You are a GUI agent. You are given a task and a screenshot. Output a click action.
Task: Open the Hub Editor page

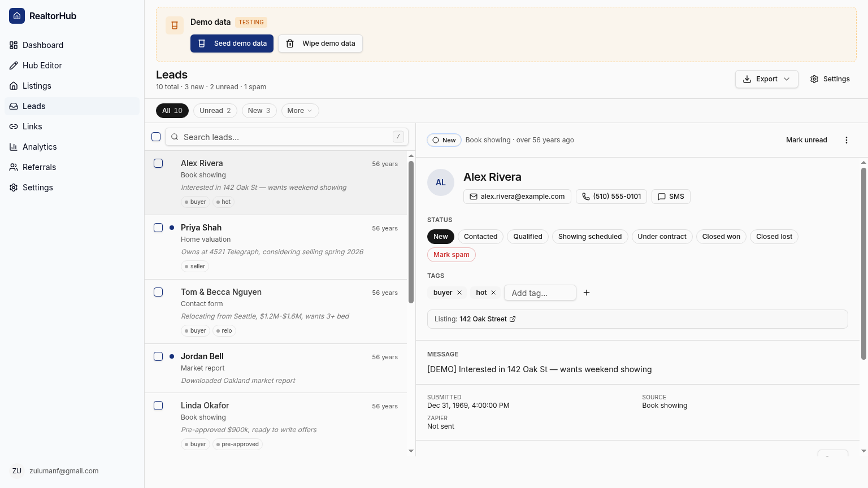point(72,66)
